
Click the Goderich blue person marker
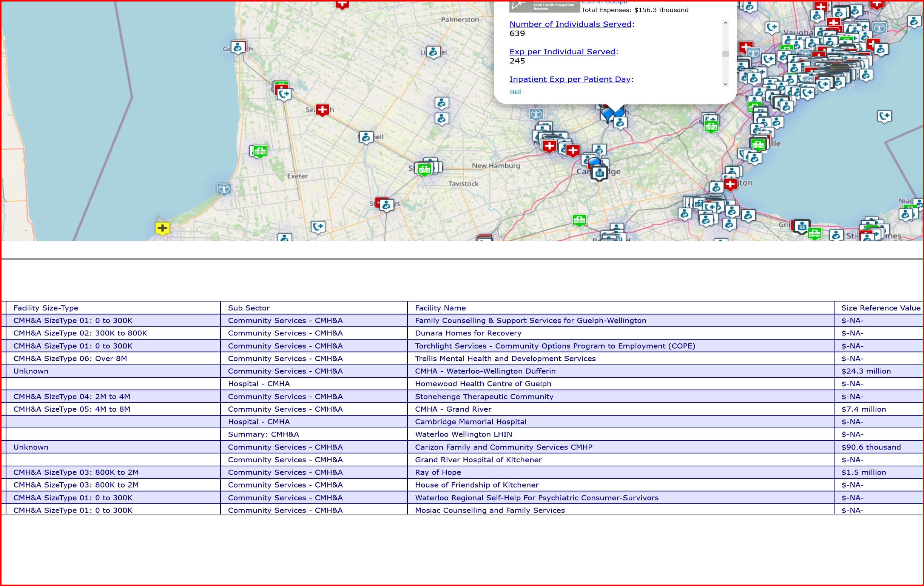tap(238, 48)
